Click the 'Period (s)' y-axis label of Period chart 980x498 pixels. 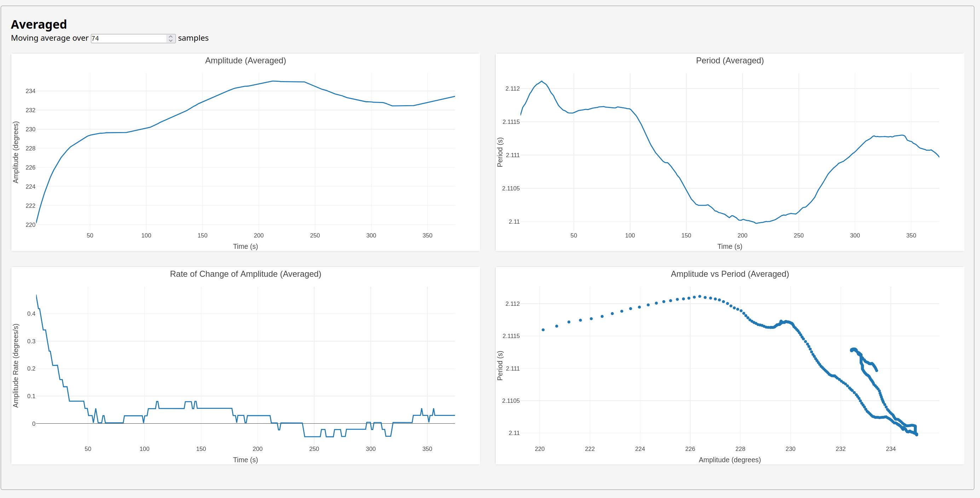[x=500, y=152]
